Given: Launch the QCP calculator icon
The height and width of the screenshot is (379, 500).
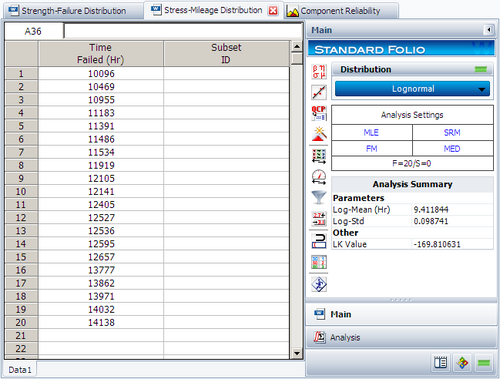Looking at the screenshot, I should tap(319, 113).
